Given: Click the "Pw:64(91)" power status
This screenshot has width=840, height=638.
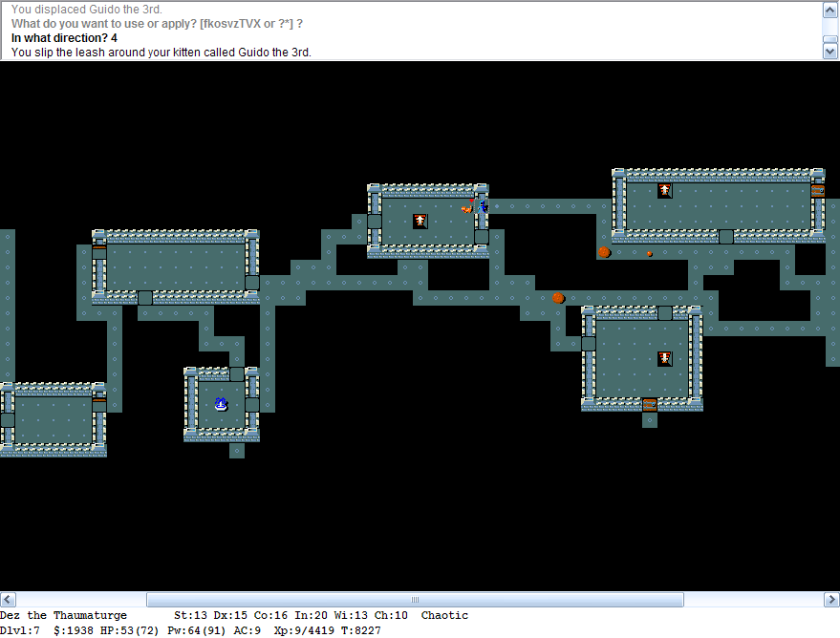Looking at the screenshot, I should pos(197,631).
